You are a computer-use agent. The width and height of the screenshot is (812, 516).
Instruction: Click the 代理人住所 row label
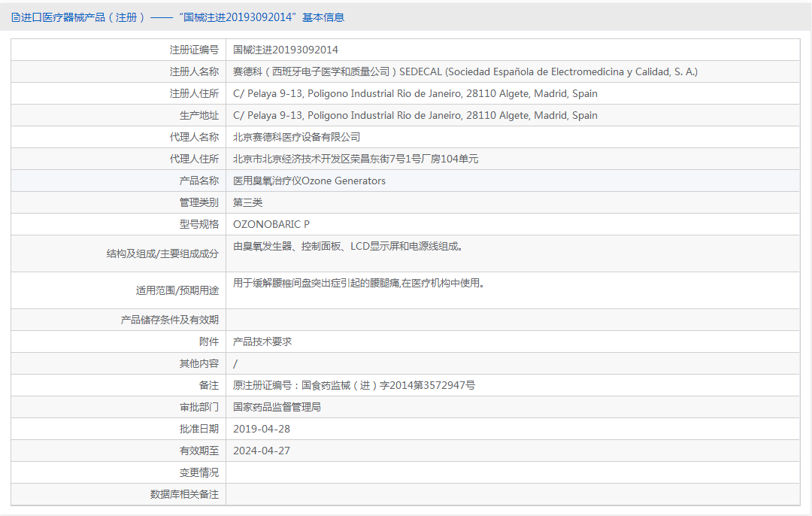(x=194, y=159)
